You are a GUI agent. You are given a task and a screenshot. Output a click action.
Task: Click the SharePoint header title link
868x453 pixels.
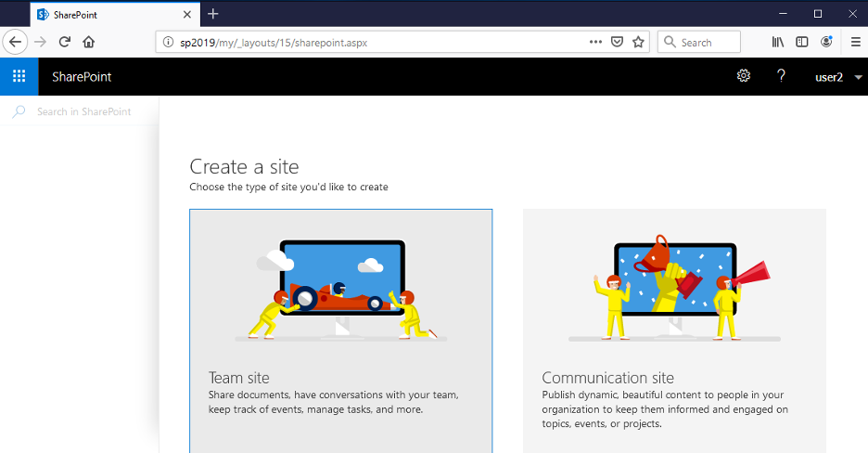(x=82, y=76)
